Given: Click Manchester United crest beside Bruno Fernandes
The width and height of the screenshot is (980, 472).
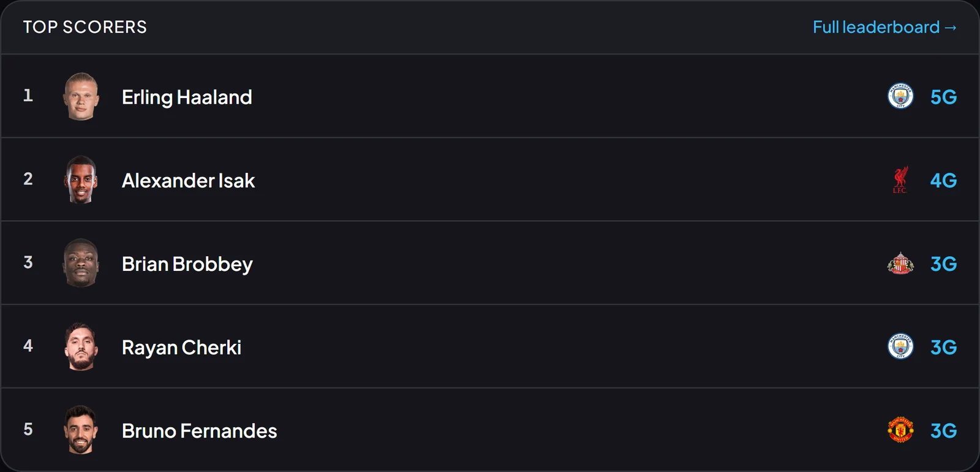Looking at the screenshot, I should (900, 430).
